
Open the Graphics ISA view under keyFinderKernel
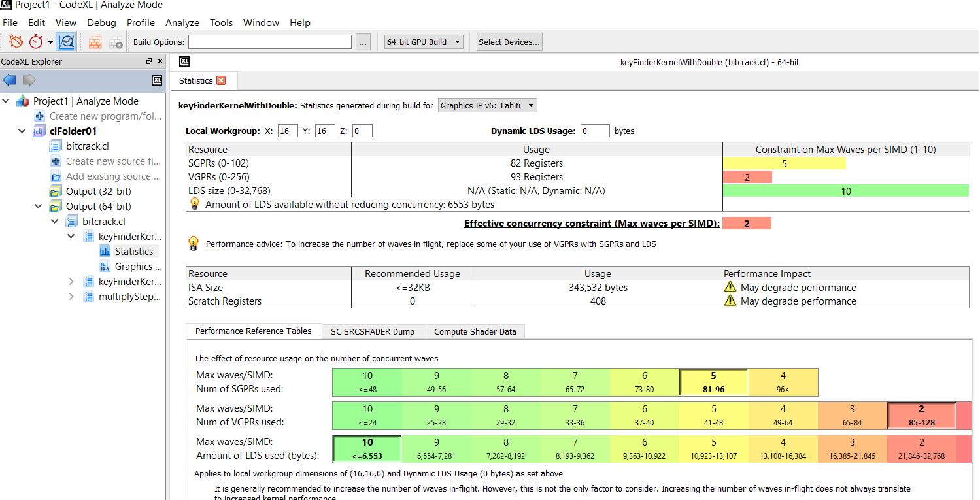[x=135, y=266]
